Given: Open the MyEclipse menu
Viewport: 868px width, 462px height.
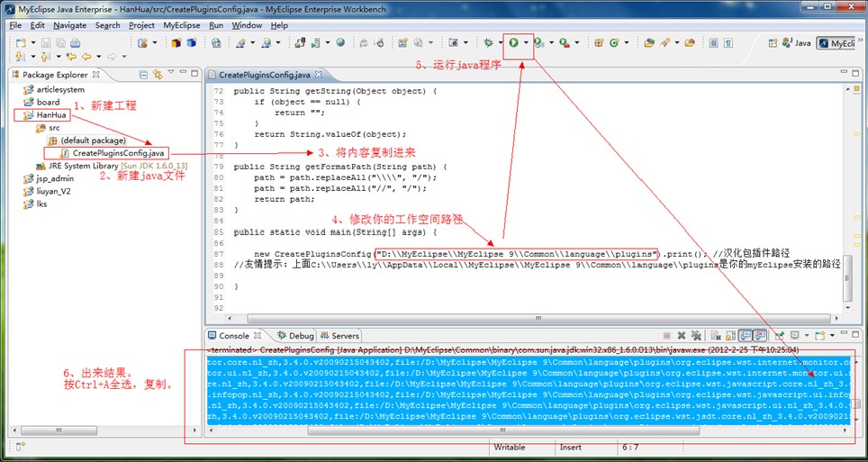Looking at the screenshot, I should (x=182, y=25).
